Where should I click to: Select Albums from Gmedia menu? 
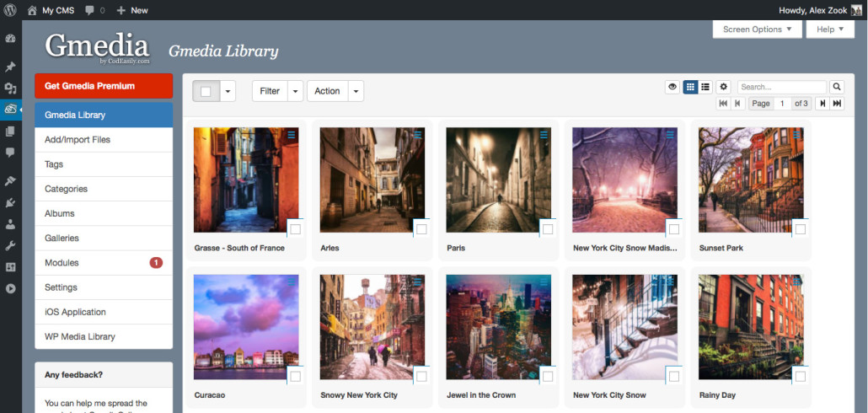click(x=104, y=214)
